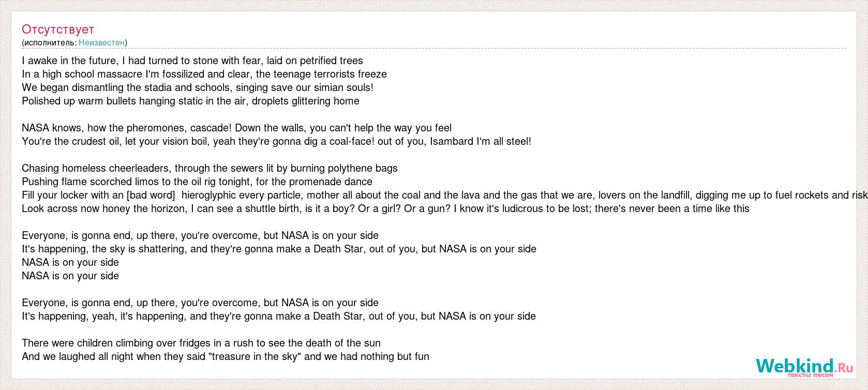Click the [bad word] placeholder in lyrics
868x390 pixels.
pos(151,195)
